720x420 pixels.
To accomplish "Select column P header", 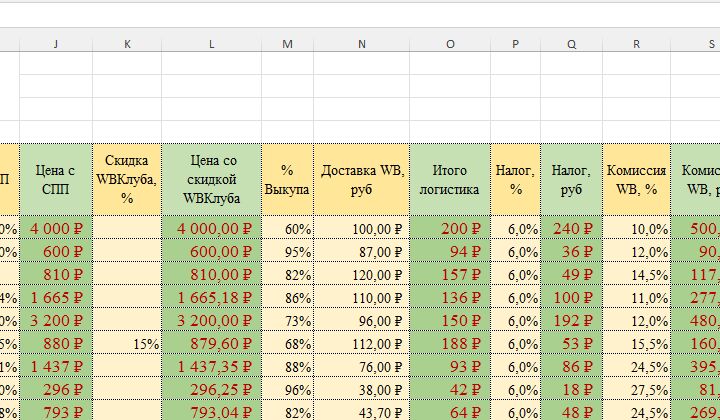I will point(516,44).
